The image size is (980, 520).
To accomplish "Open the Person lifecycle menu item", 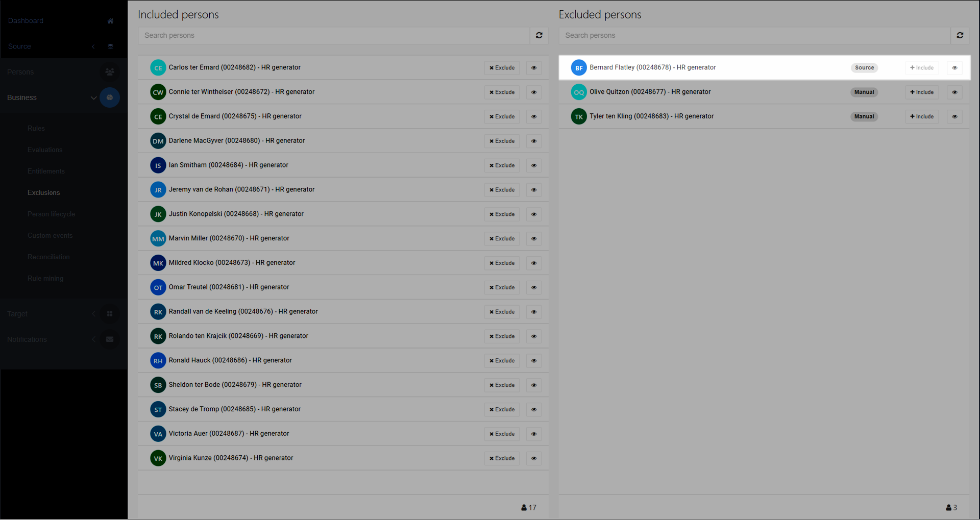I will pos(51,214).
